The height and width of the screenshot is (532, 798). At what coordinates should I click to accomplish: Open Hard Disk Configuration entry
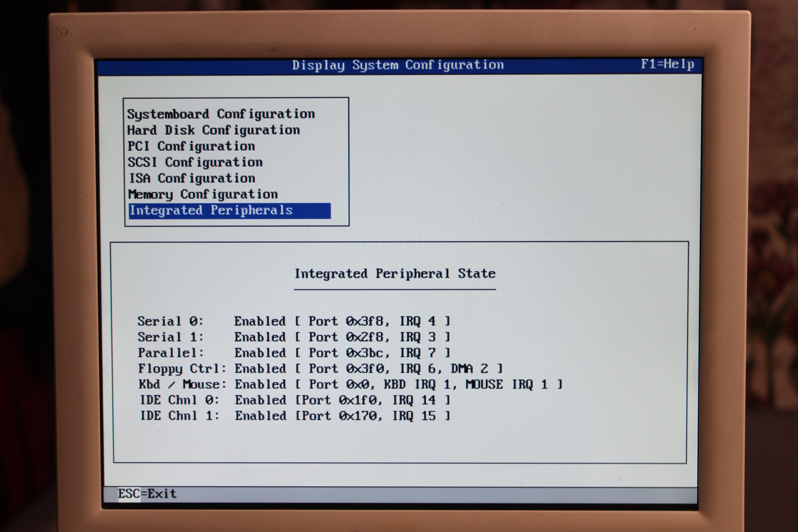(213, 130)
